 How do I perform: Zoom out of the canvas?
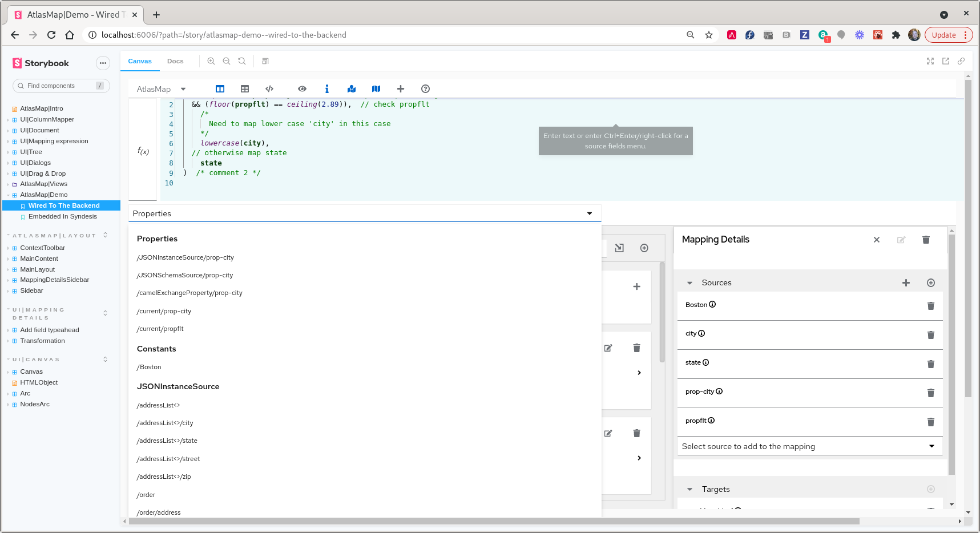click(x=227, y=61)
